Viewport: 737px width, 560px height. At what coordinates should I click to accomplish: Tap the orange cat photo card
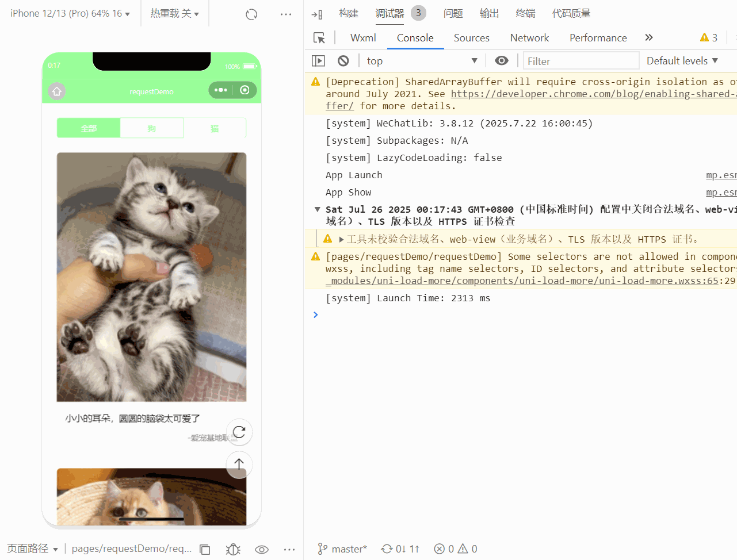(x=151, y=496)
